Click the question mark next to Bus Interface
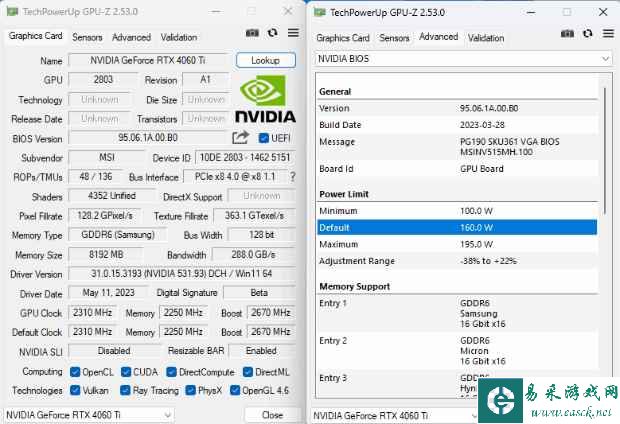This screenshot has width=620, height=424. tap(293, 177)
